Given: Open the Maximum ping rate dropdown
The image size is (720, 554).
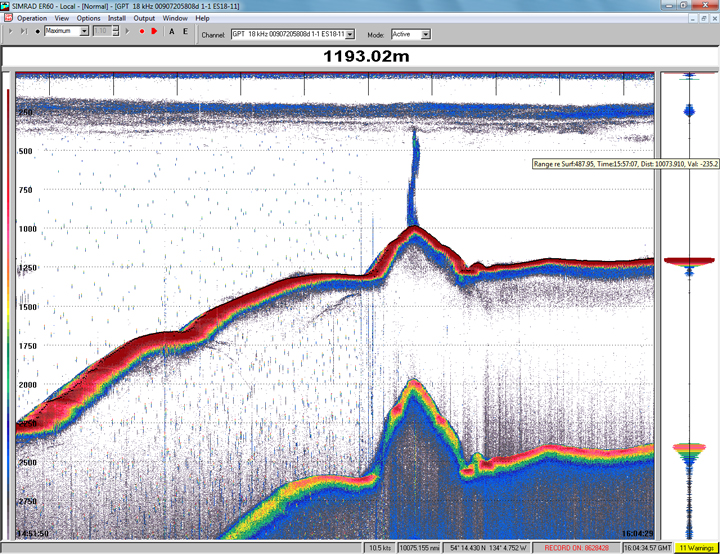Looking at the screenshot, I should coord(84,32).
